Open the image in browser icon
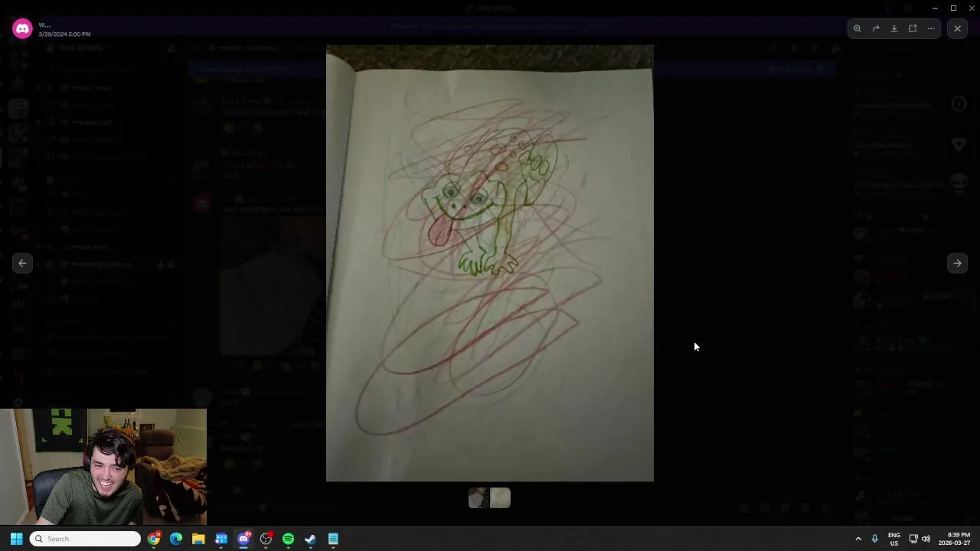980x551 pixels. 913,28
